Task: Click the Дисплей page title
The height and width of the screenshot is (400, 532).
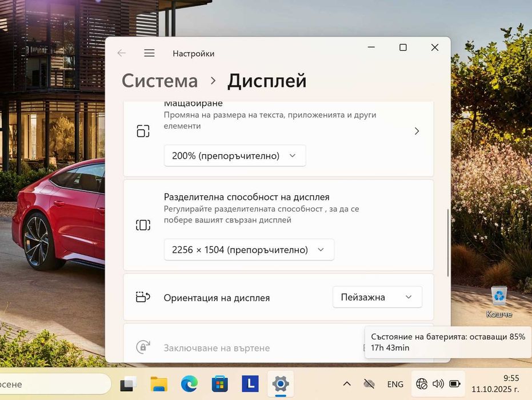Action: (267, 81)
